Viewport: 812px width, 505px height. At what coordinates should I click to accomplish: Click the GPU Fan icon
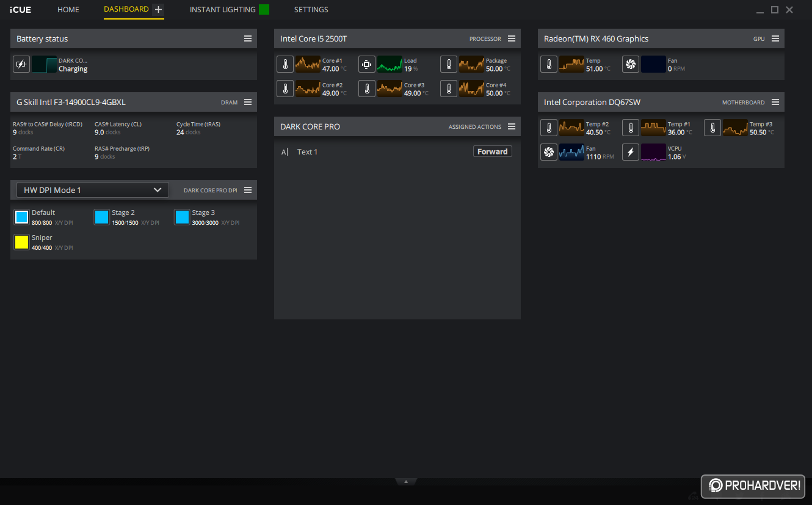[631, 64]
